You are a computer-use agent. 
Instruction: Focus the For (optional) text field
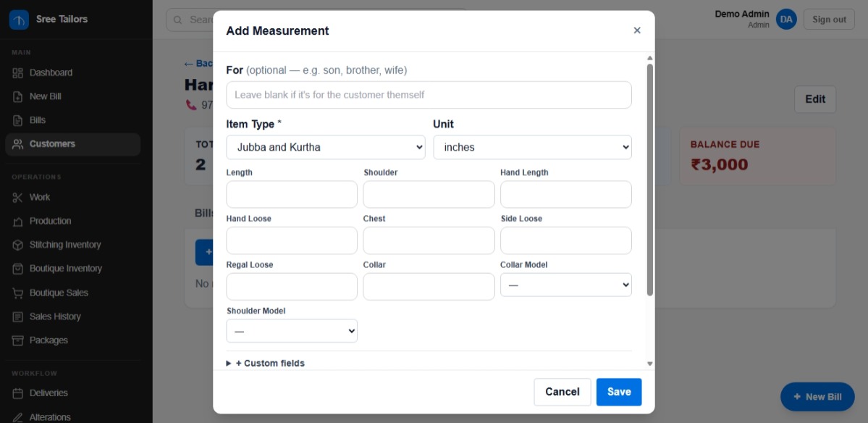pos(429,95)
